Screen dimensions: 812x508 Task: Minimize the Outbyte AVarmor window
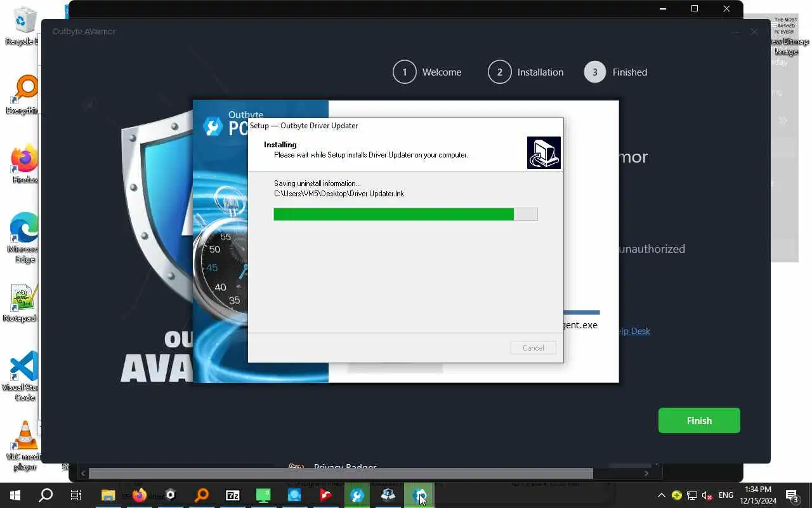pos(735,31)
